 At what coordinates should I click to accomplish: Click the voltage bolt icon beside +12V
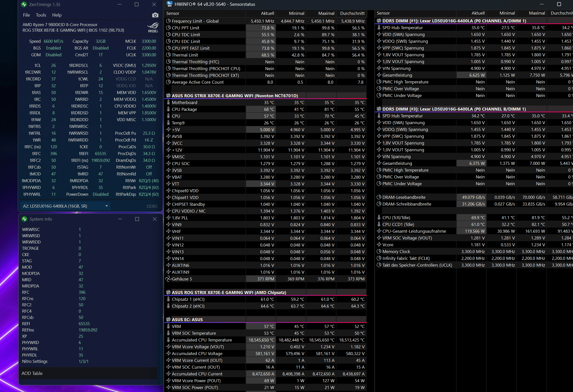click(x=168, y=150)
